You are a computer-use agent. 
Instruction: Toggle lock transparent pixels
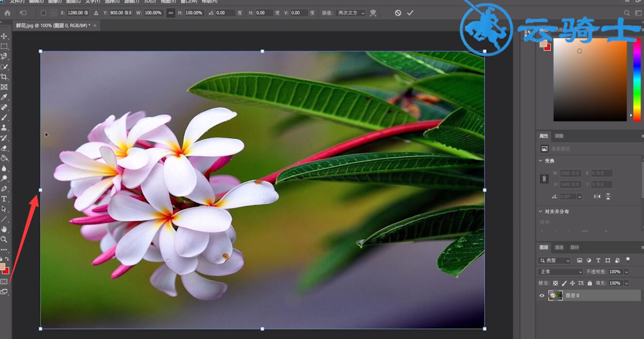pyautogui.click(x=555, y=283)
